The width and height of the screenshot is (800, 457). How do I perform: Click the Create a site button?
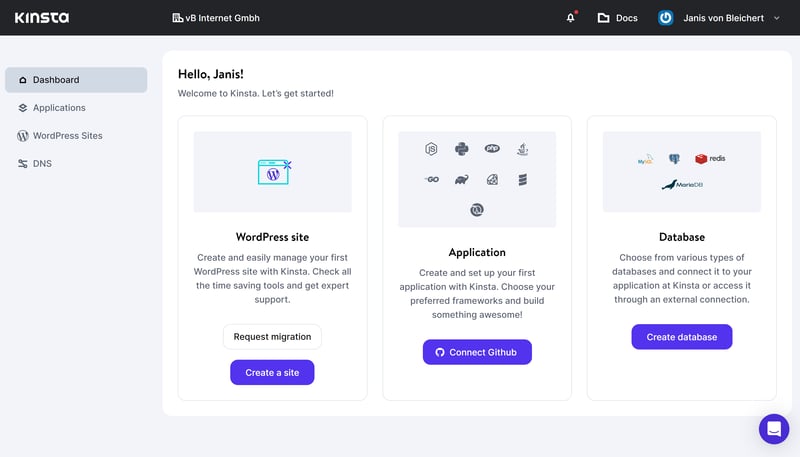(x=272, y=372)
